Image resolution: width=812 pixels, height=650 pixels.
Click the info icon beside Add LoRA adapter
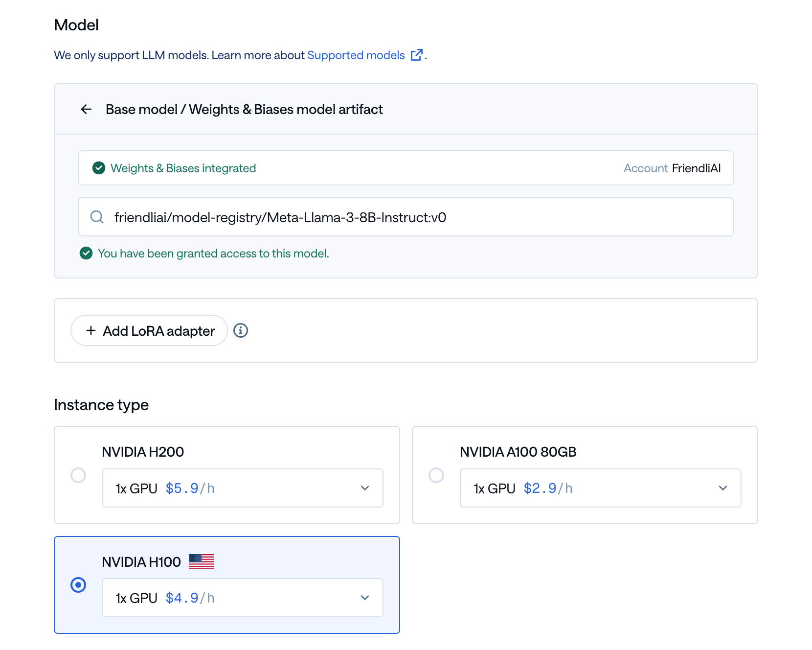[x=240, y=330]
